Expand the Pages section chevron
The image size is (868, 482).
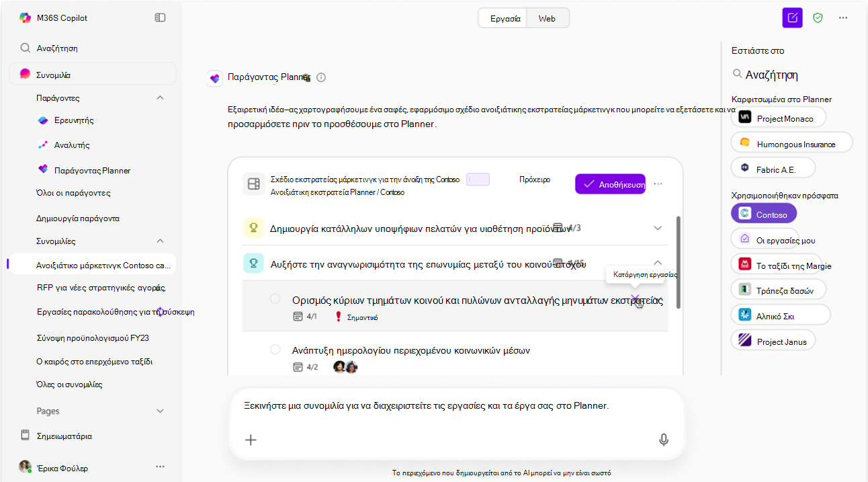(x=160, y=411)
